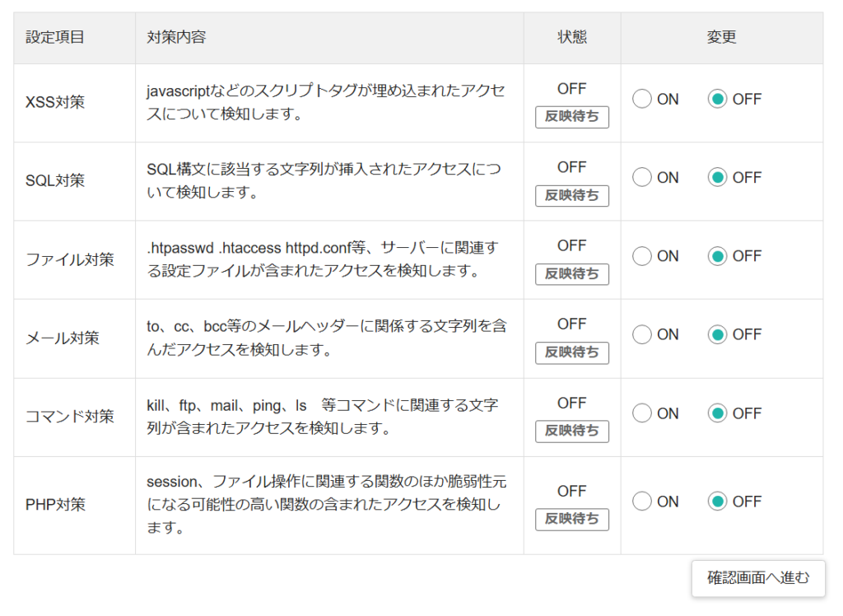Image resolution: width=843 pixels, height=616 pixels.
Task: Set ファイル対策 to ON
Action: 642,256
